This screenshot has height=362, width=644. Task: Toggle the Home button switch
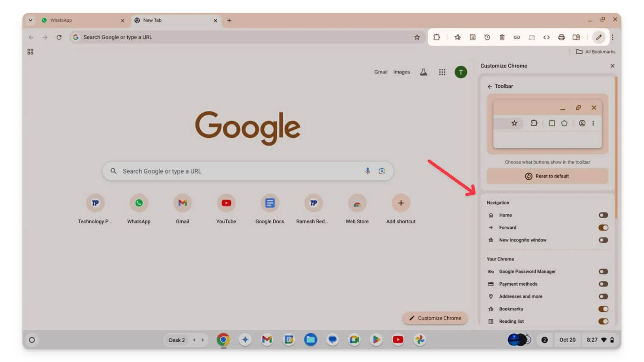click(x=603, y=215)
